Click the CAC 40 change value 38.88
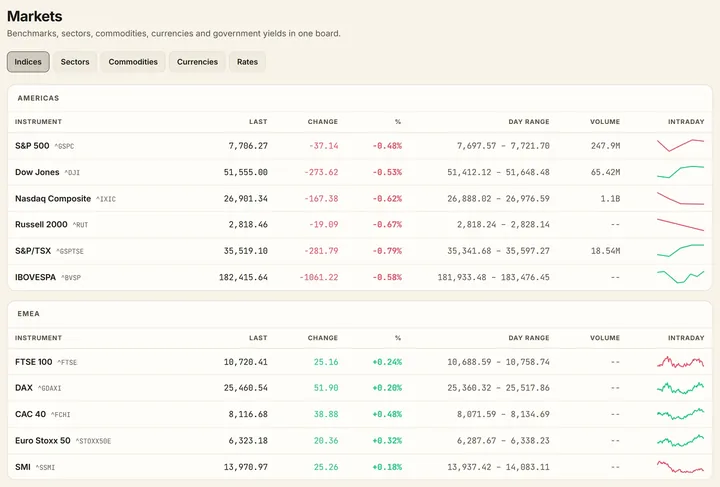 326,414
